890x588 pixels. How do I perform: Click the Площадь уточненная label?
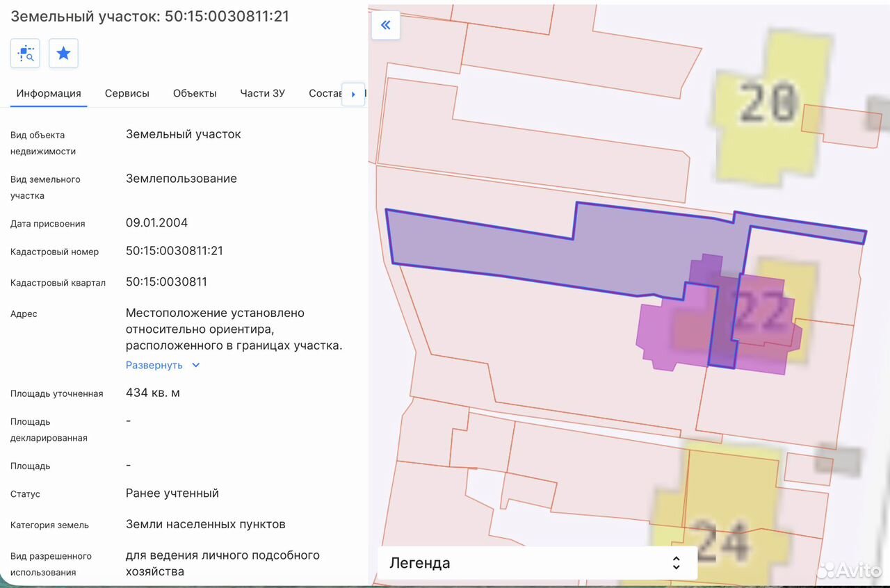pyautogui.click(x=57, y=393)
